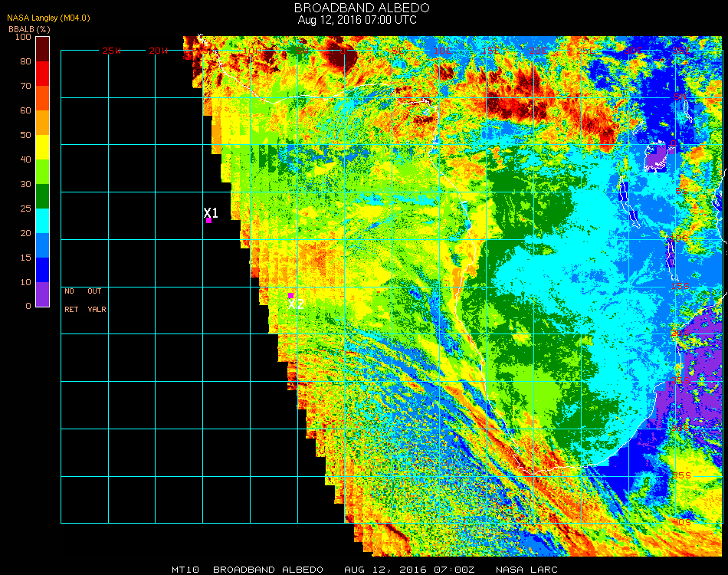
Task: Select the dark maroon 80-100 colorbar segment
Action: click(42, 49)
